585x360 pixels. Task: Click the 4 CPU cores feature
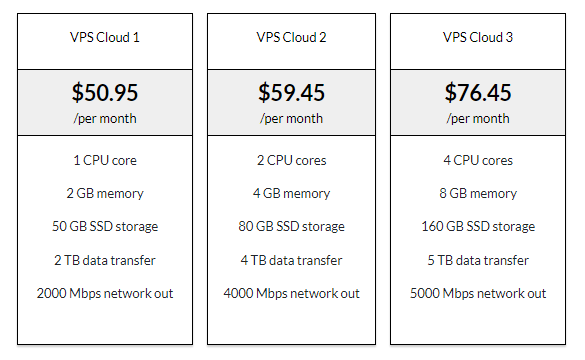[x=478, y=160]
